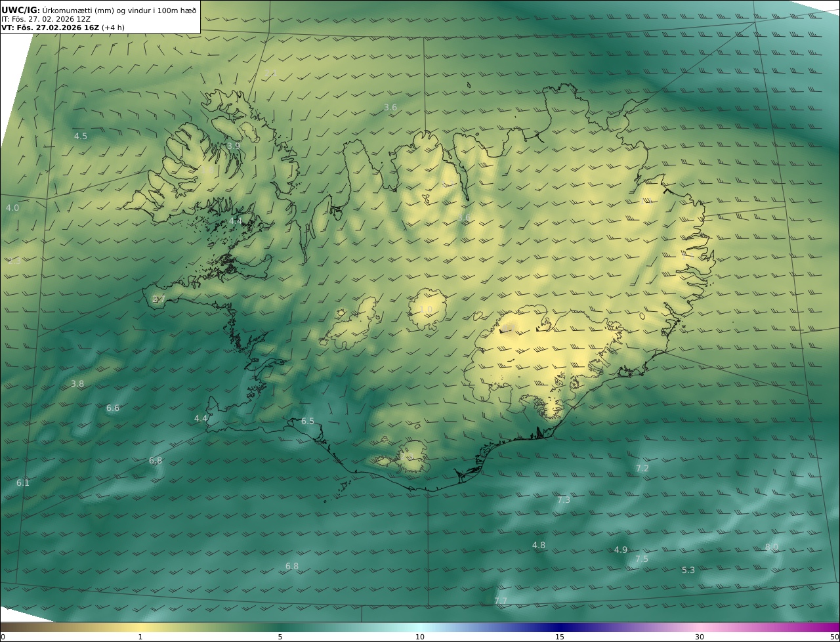The image size is (840, 642).
Task: Pick the 30 tick label on the color scale
Action: 700,637
